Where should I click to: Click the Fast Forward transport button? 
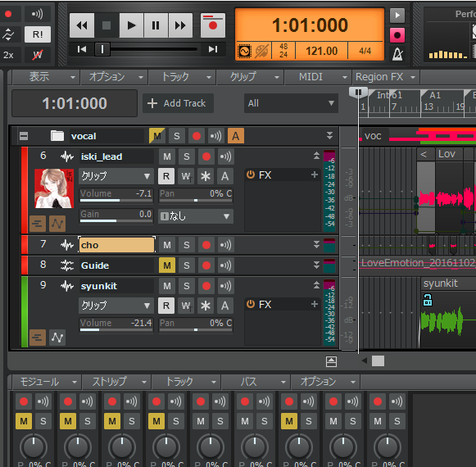[180, 25]
